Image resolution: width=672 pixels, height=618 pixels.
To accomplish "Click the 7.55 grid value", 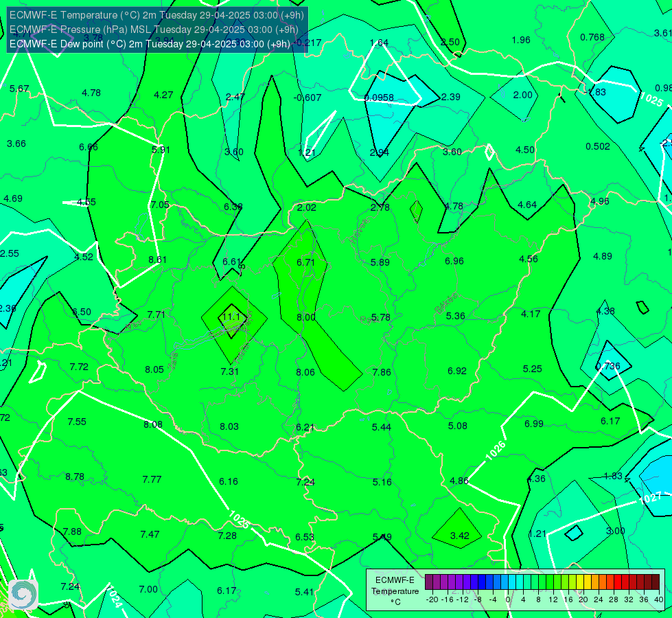I will point(77,422).
